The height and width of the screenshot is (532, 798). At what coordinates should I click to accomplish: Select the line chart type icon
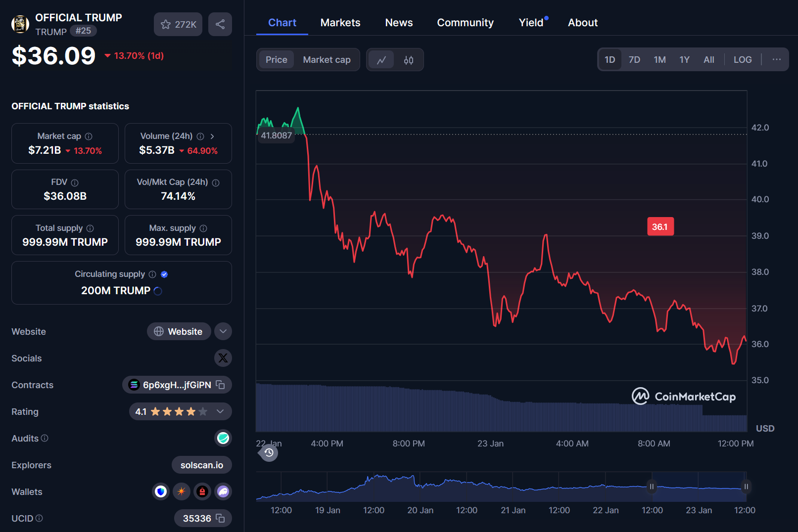[381, 60]
